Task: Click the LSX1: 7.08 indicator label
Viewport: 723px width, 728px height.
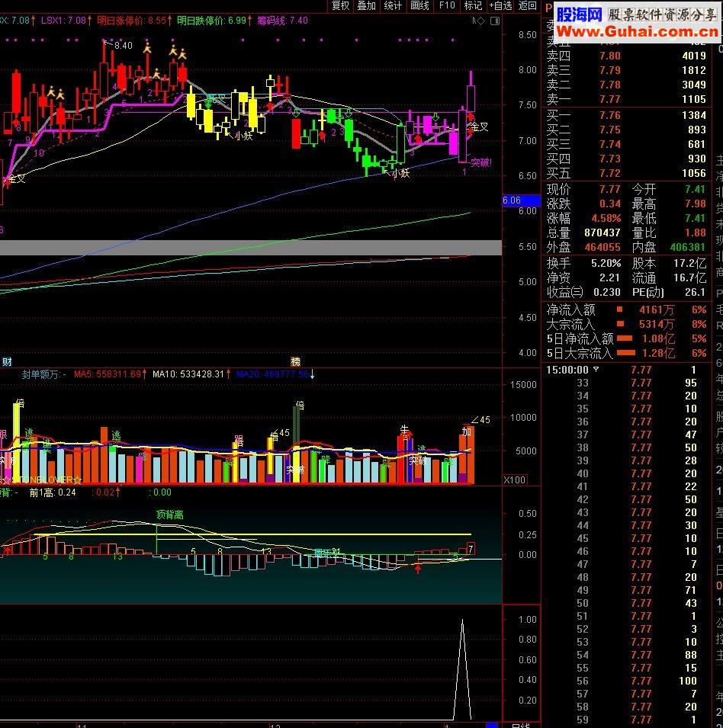Action: [x=66, y=21]
